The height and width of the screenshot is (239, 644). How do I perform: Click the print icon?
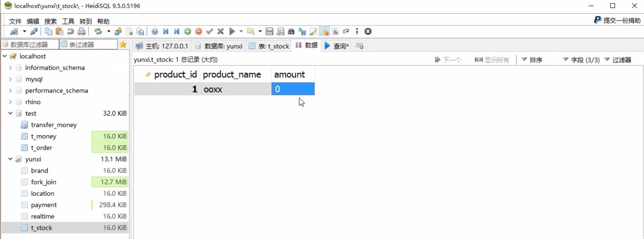pos(81,31)
